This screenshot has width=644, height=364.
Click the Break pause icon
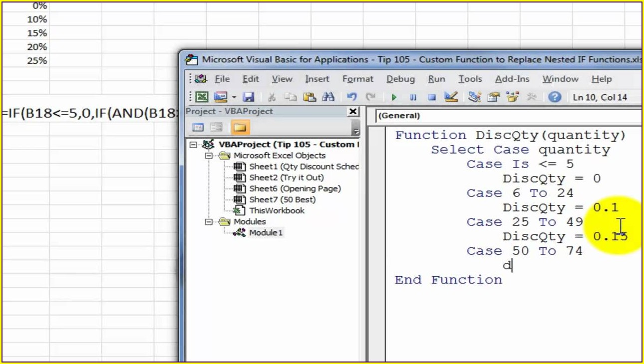[x=413, y=97]
